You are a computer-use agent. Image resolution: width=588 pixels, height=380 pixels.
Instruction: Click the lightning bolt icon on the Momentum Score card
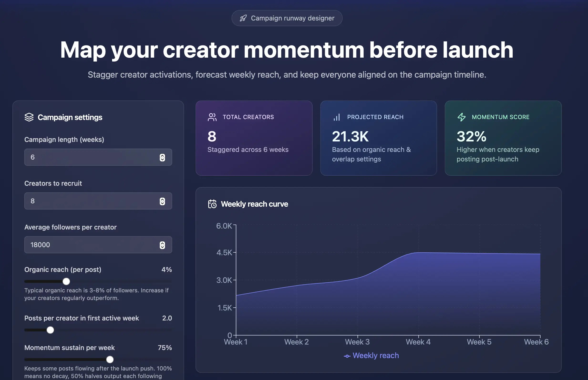pyautogui.click(x=461, y=117)
